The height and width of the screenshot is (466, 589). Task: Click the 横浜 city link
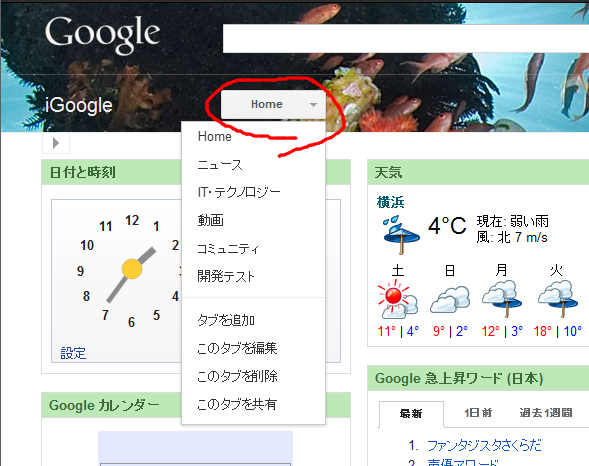click(390, 202)
